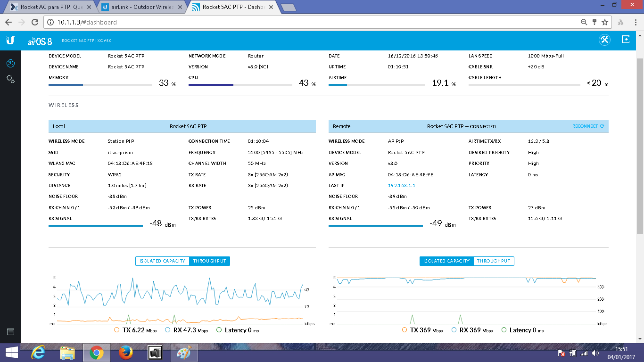644x362 pixels.
Task: Open File Explorer from the taskbar
Action: pyautogui.click(x=67, y=353)
